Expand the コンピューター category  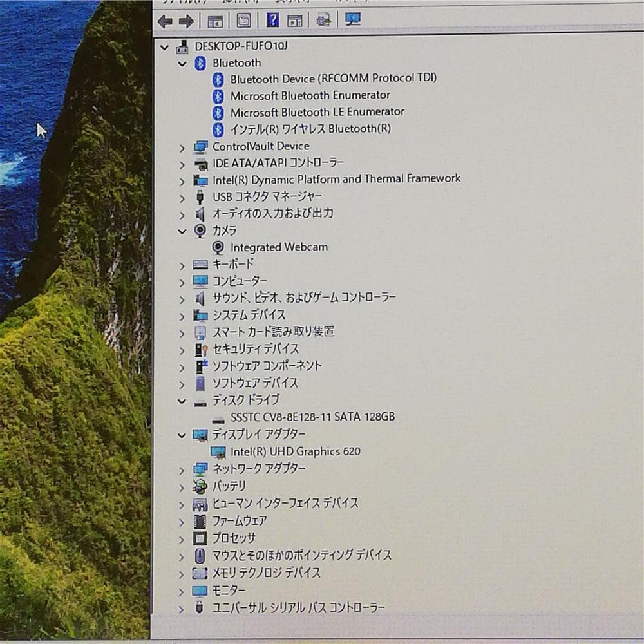pos(182,283)
